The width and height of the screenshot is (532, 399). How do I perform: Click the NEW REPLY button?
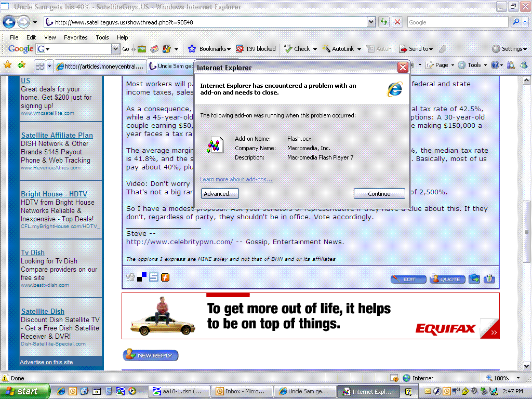(150, 355)
